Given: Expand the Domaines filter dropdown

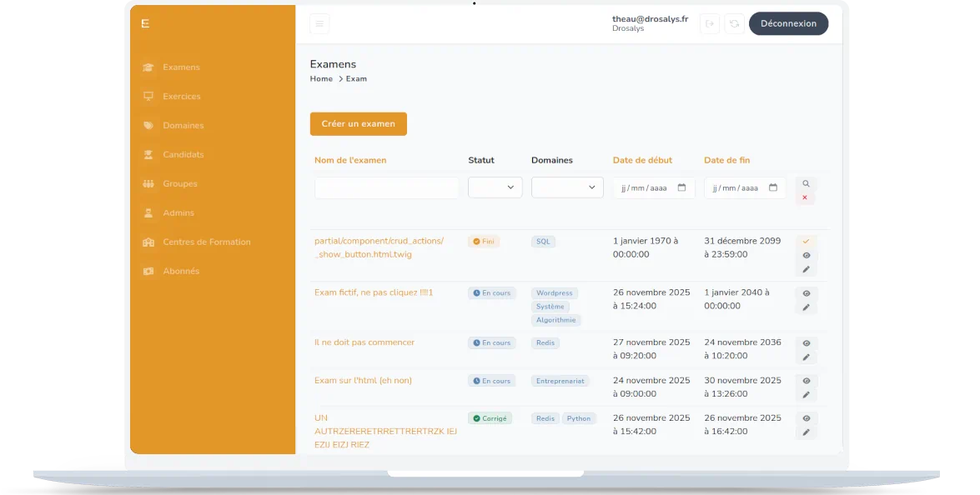Looking at the screenshot, I should coord(567,187).
